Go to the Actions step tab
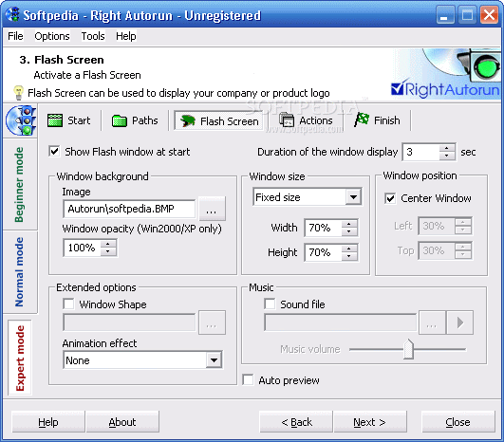 306,120
